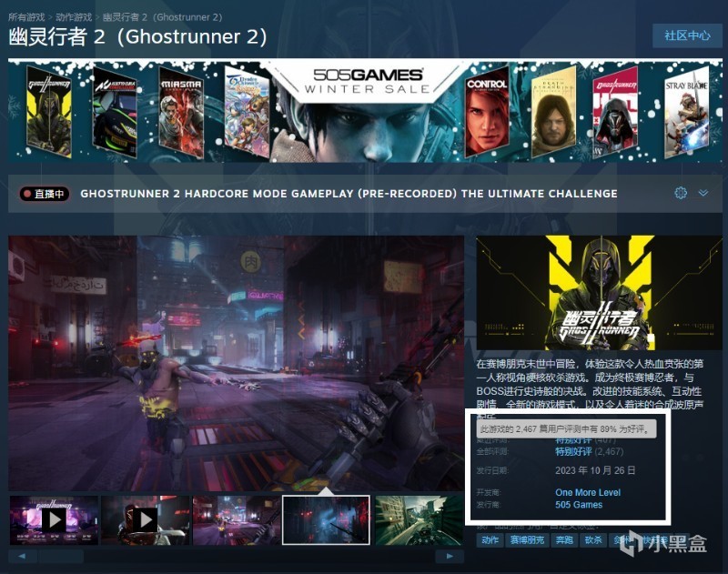Select the motorcycle screenshot thumbnail
This screenshot has width=728, height=574.
click(x=420, y=519)
